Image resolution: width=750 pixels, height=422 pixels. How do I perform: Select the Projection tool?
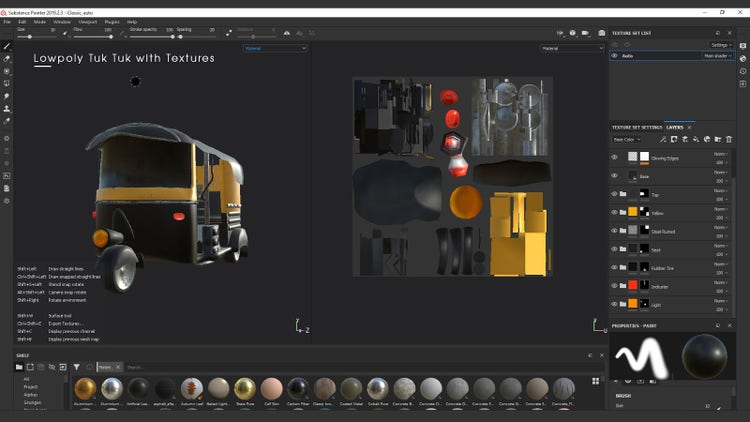(7, 71)
